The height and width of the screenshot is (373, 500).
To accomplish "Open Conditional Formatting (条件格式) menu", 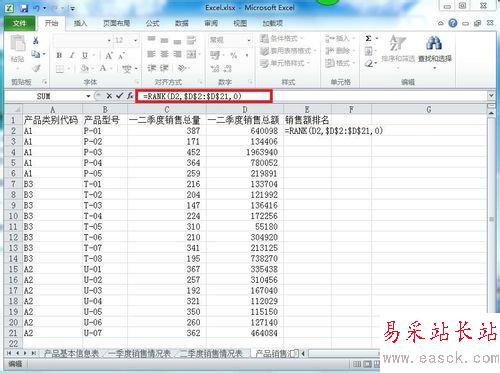I will [282, 39].
